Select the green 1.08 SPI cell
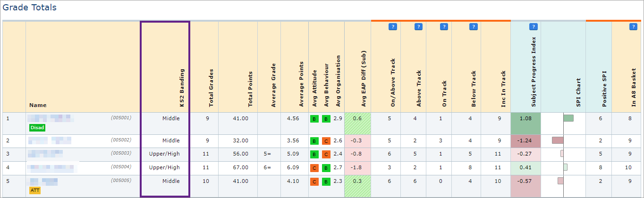This screenshot has width=644, height=198. tap(525, 118)
